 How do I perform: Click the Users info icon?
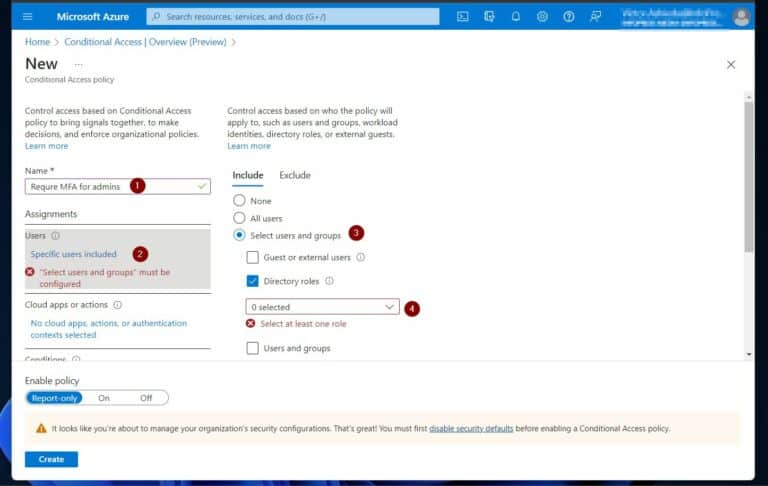(x=55, y=236)
